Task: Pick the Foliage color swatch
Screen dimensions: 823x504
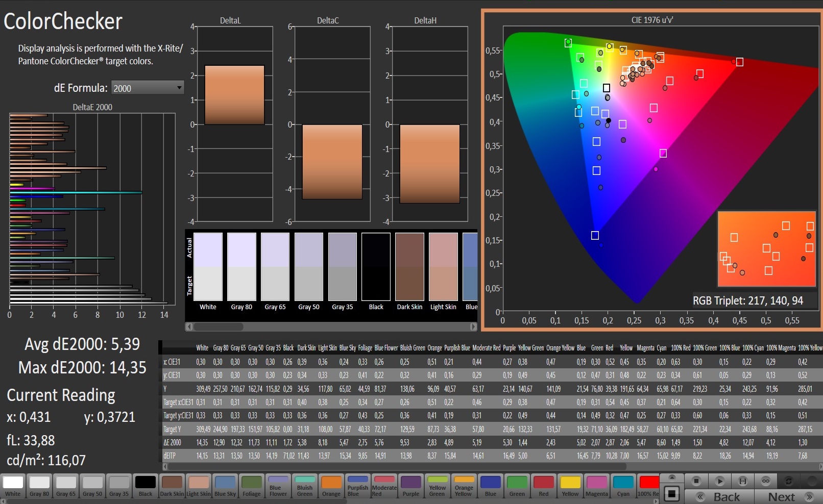Action: [x=252, y=486]
